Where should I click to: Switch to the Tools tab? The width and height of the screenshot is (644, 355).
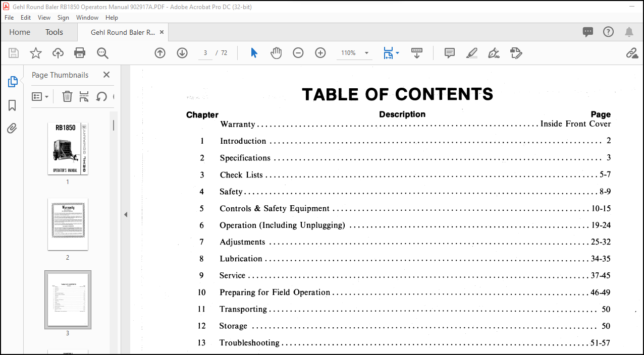click(x=54, y=32)
